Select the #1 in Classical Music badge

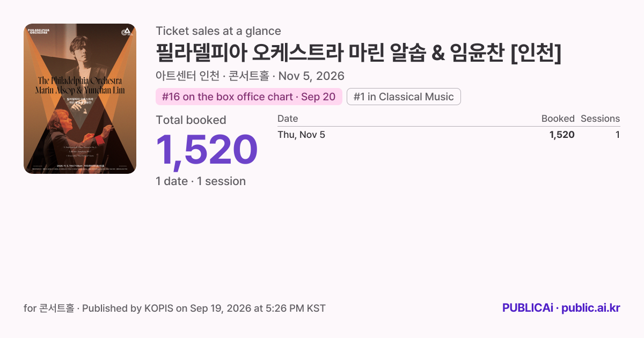tap(404, 97)
